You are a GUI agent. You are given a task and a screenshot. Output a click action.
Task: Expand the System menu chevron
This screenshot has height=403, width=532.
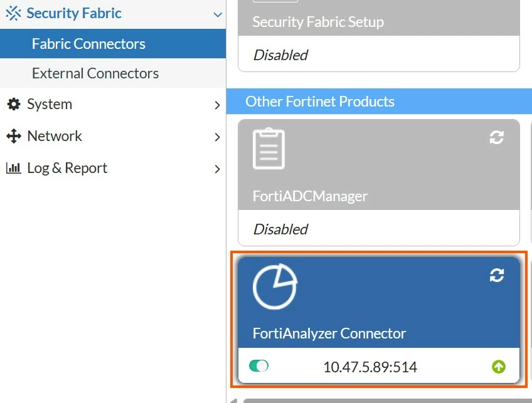218,105
